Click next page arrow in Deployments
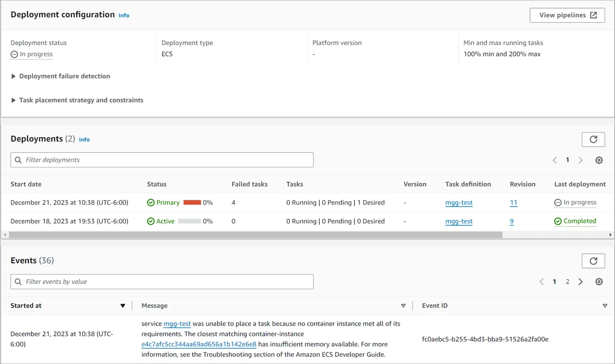The image size is (615, 364). tap(580, 160)
